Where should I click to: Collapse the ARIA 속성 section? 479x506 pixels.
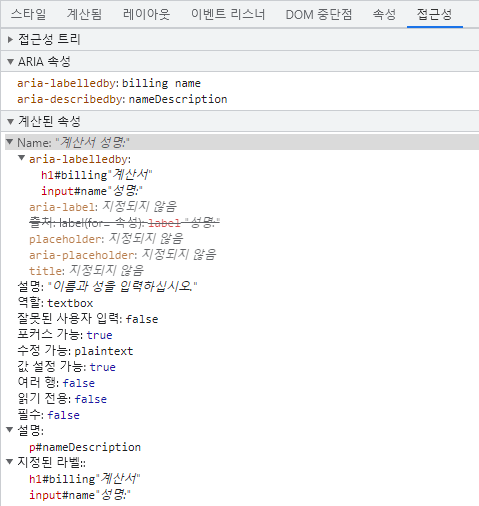tap(10, 62)
